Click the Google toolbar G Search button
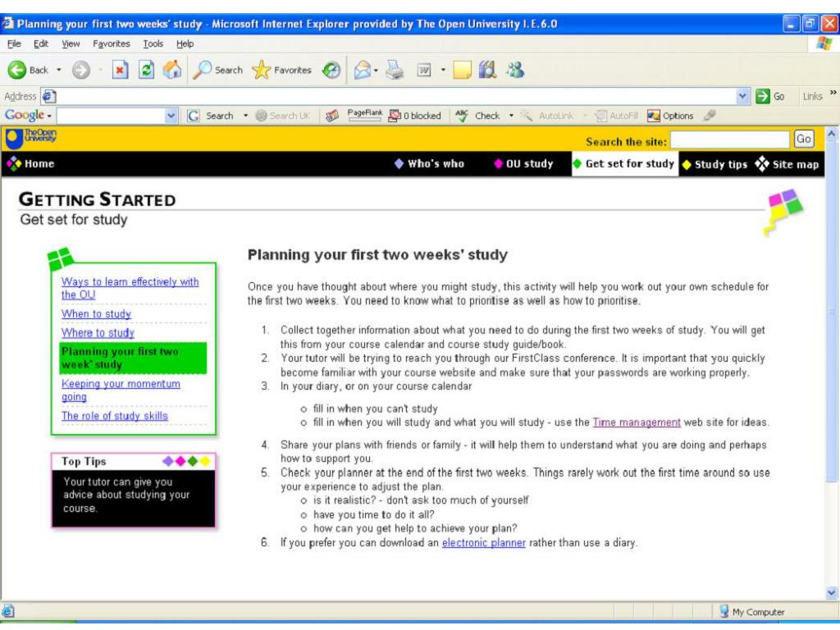 tap(211, 116)
